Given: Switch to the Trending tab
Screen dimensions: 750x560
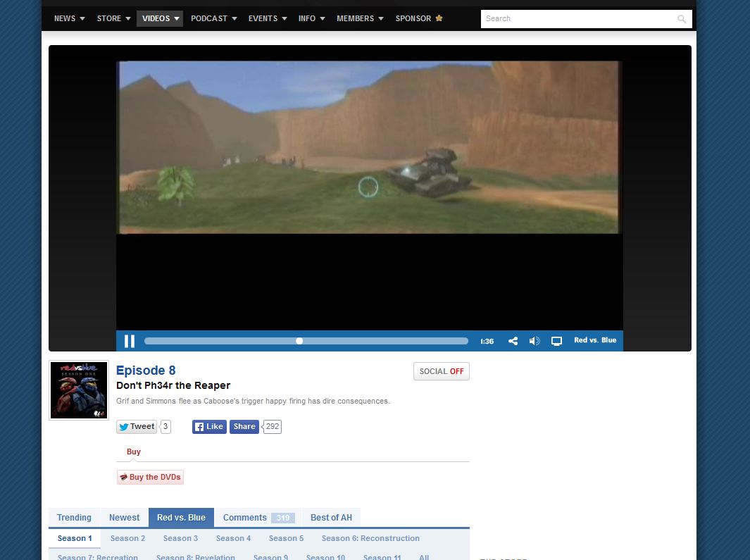Looking at the screenshot, I should pyautogui.click(x=74, y=518).
